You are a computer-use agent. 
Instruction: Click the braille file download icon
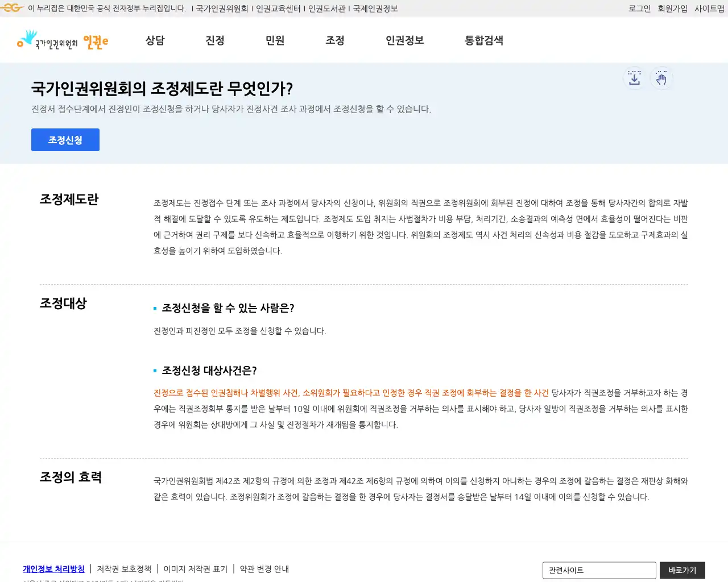point(634,78)
